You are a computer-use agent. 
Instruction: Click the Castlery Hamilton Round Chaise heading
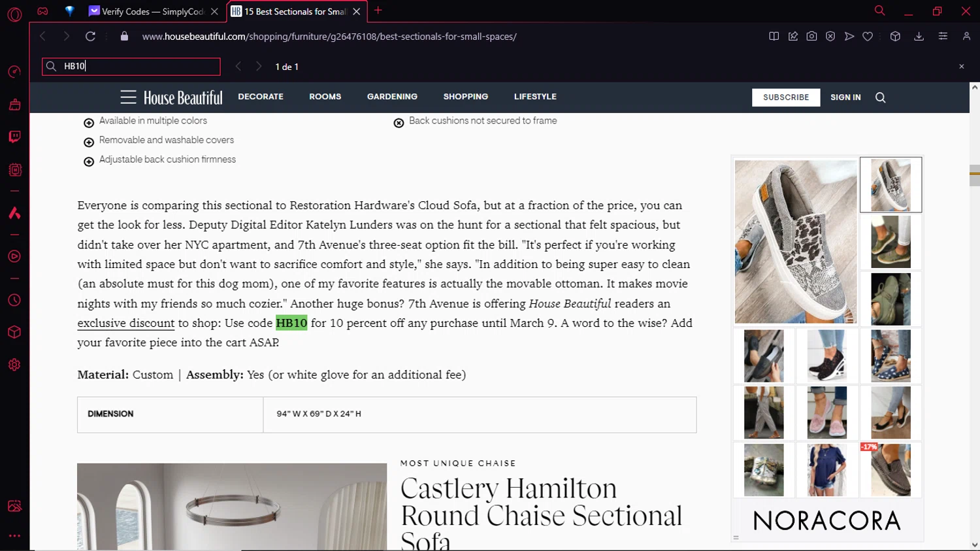[x=541, y=515]
